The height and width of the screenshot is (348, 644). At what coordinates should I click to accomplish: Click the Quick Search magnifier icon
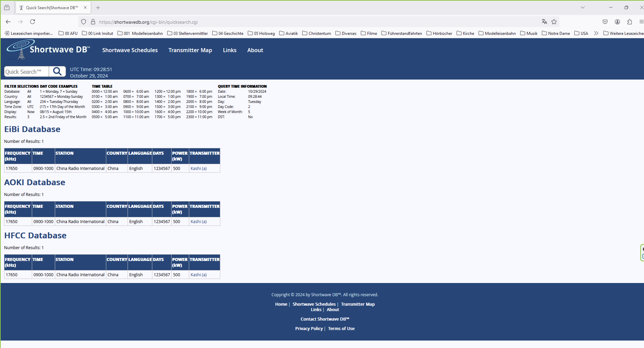pos(57,71)
